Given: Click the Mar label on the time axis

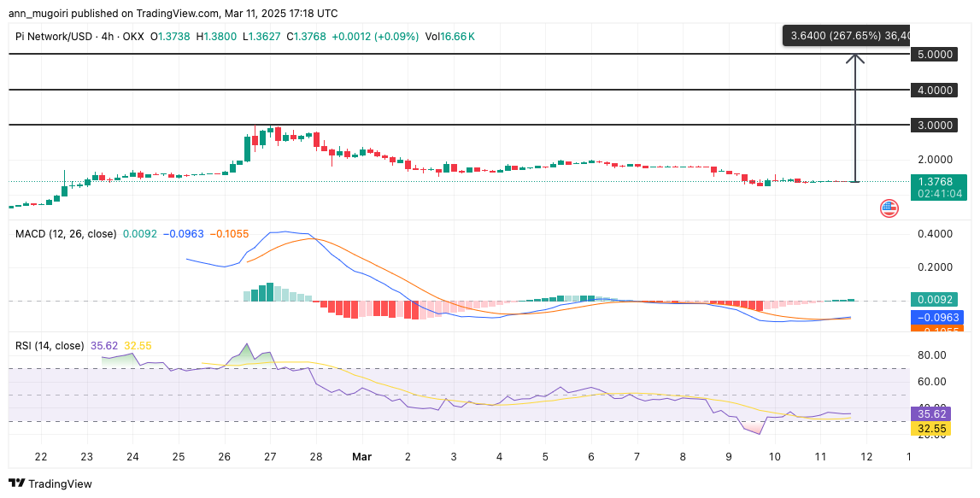Looking at the screenshot, I should [361, 457].
